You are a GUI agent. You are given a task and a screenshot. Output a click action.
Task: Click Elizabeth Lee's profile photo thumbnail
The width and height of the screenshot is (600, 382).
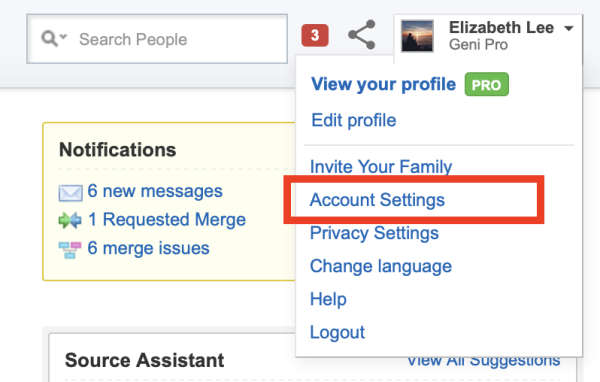(x=417, y=36)
